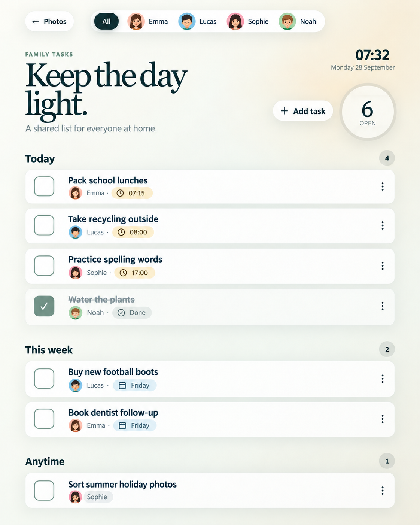Uncheck the completed Water the plants task
The width and height of the screenshot is (420, 525).
pos(44,306)
